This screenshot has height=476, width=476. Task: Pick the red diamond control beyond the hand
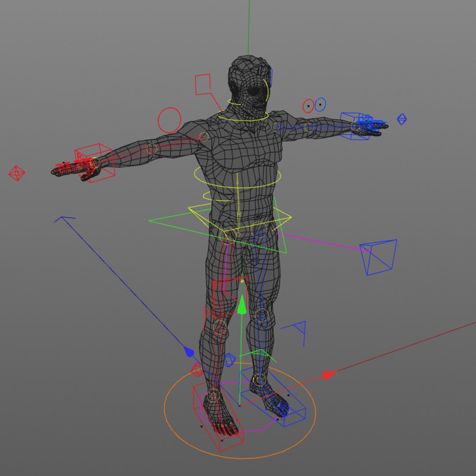pos(17,173)
